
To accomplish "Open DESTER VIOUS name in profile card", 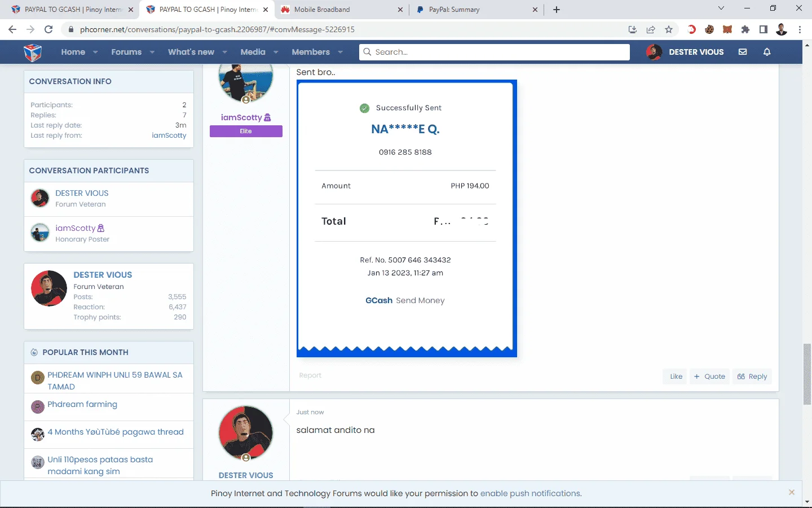I will pyautogui.click(x=103, y=275).
